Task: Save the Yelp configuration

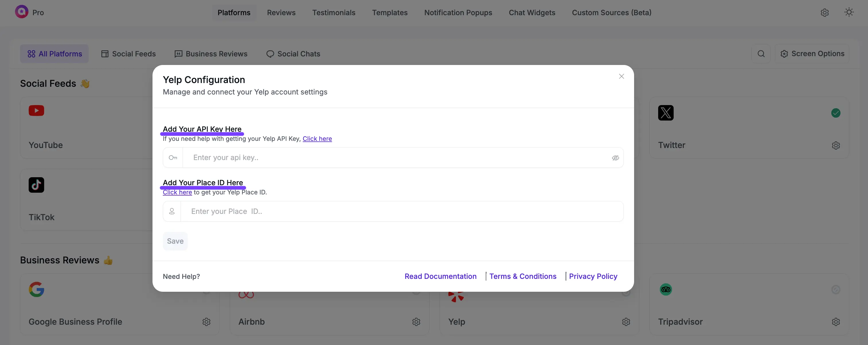Action: coord(175,241)
